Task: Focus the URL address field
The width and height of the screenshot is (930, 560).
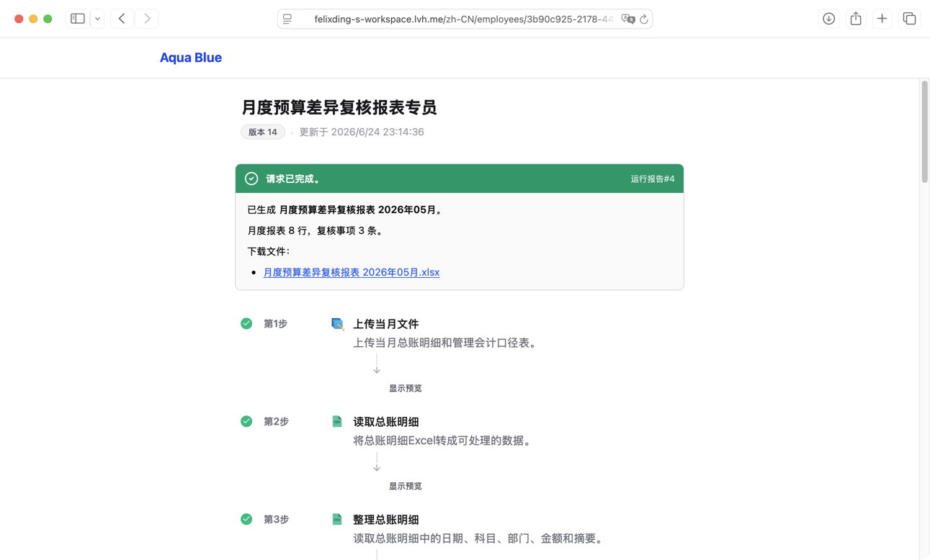Action: (464, 19)
